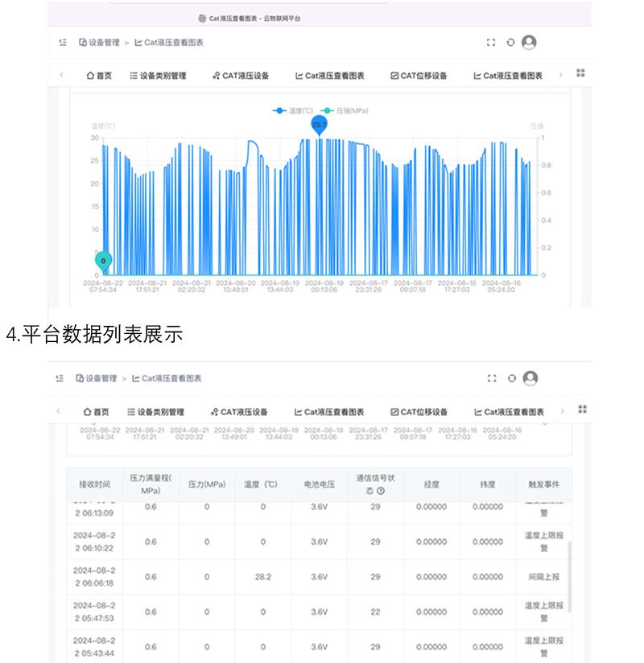This screenshot has height=663, width=644.
Task: Click the 29.7 peak marker on chart
Action: pos(319,125)
